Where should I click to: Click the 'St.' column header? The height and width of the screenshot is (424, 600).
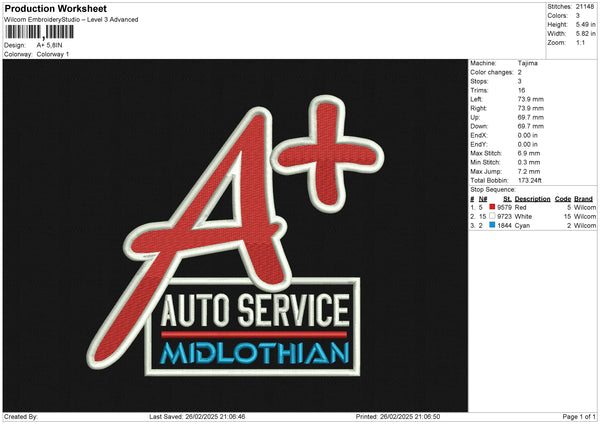507,199
